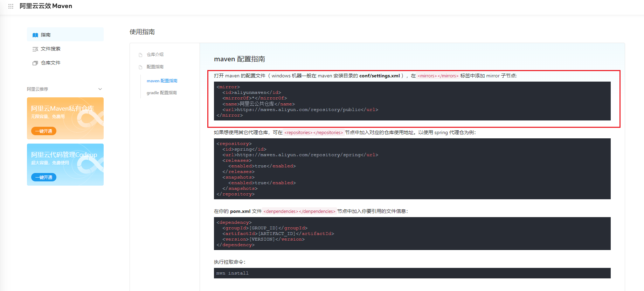Click the aliyunmaven id line in code
Image resolution: width=644 pixels, height=291 pixels.
pyautogui.click(x=252, y=92)
